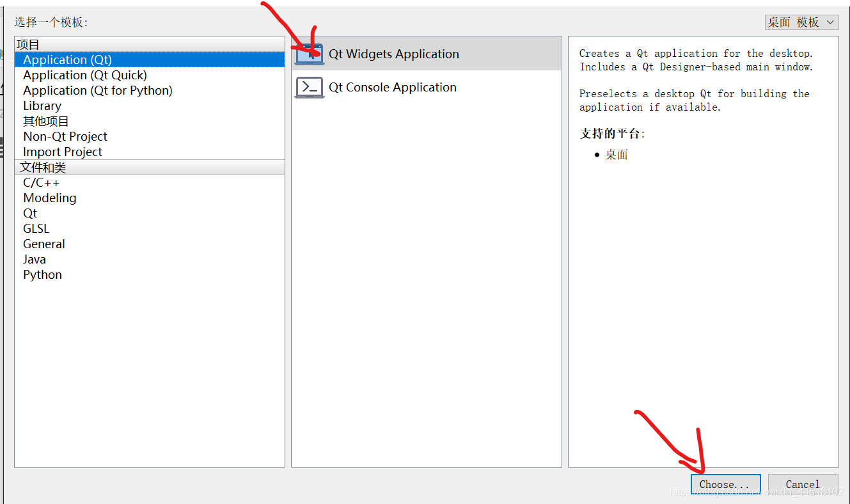
Task: Open the 桌面 模板 platform dropdown
Action: (801, 22)
